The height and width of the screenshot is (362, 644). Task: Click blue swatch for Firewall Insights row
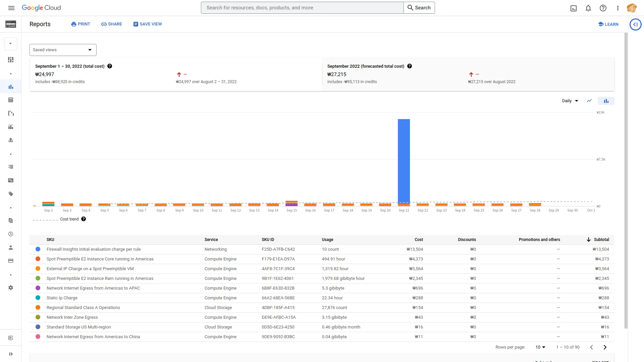coord(38,249)
